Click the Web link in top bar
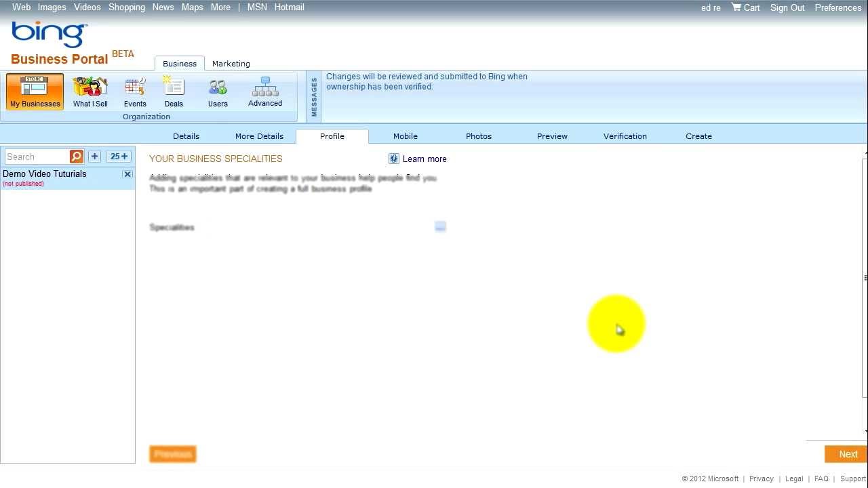The width and height of the screenshot is (868, 488). 21,7
